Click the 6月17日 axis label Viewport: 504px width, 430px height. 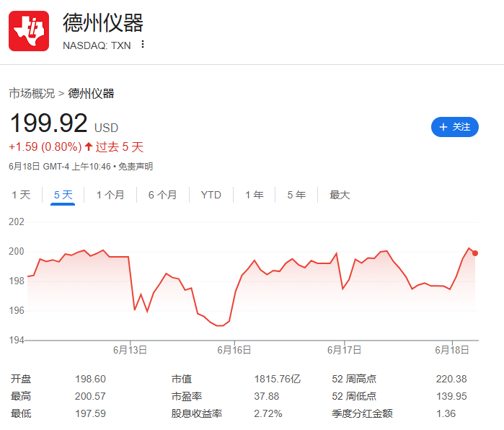[x=344, y=350]
